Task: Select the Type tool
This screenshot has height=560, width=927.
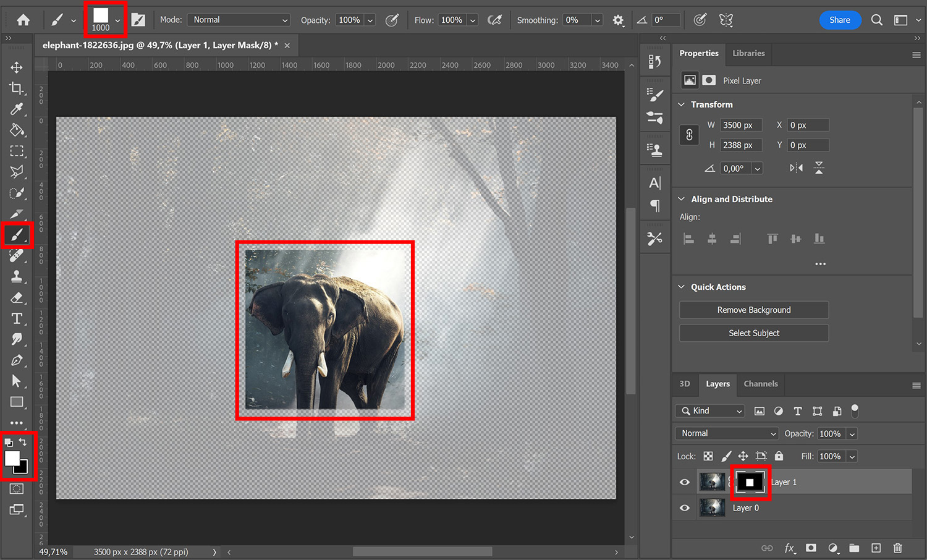Action: [x=17, y=318]
